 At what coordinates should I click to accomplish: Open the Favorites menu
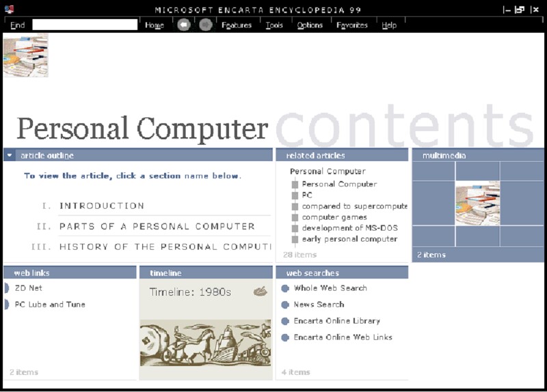(352, 25)
